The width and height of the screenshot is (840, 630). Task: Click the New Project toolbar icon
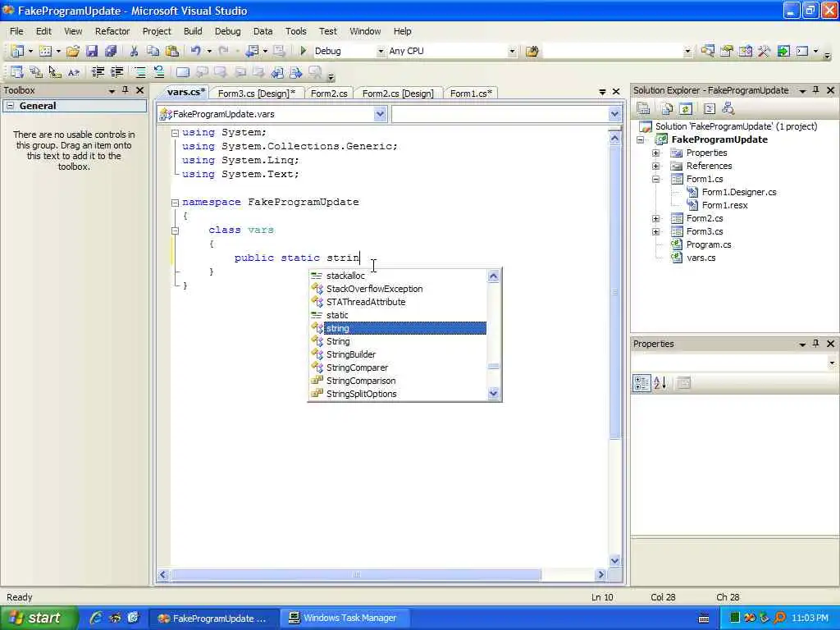point(17,51)
